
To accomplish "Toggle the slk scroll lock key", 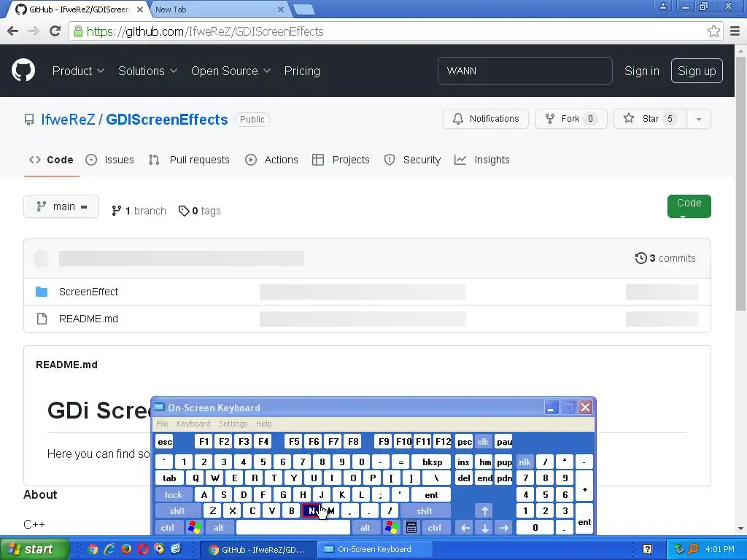I will [x=483, y=442].
